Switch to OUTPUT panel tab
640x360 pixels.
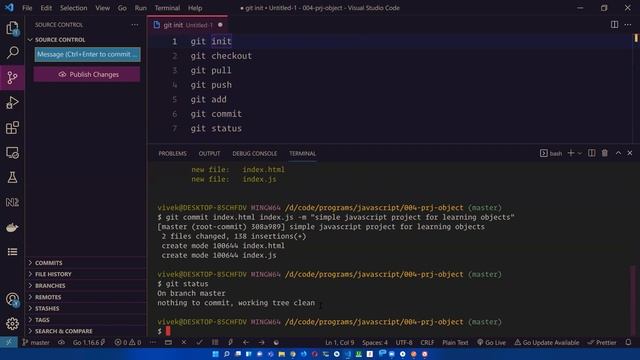pyautogui.click(x=209, y=153)
